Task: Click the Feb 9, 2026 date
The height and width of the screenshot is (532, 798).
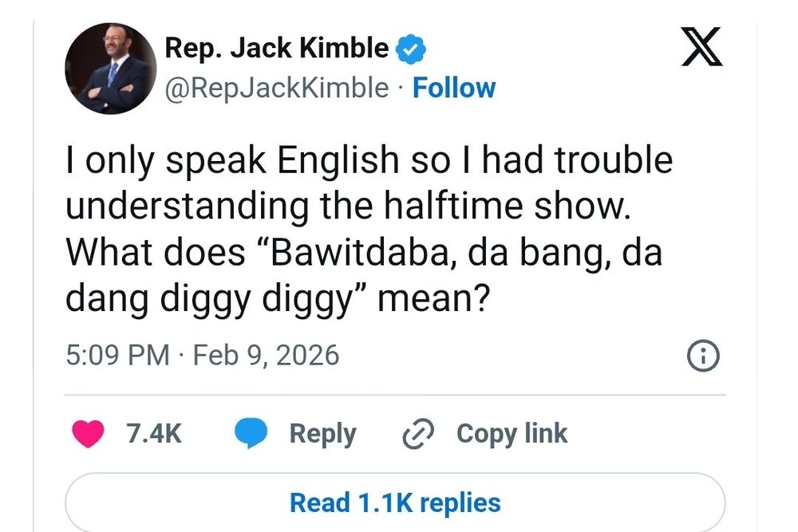Action: [x=266, y=355]
